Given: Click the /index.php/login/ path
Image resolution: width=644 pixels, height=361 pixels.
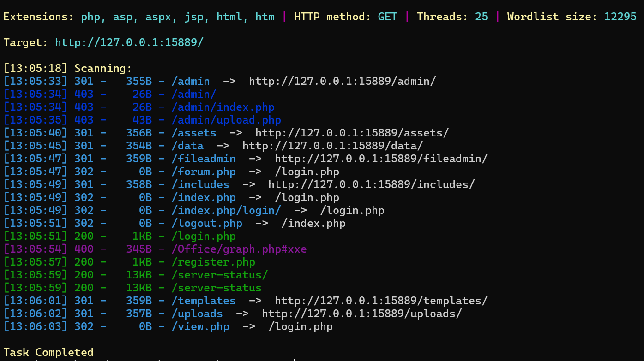Looking at the screenshot, I should coord(226,211).
